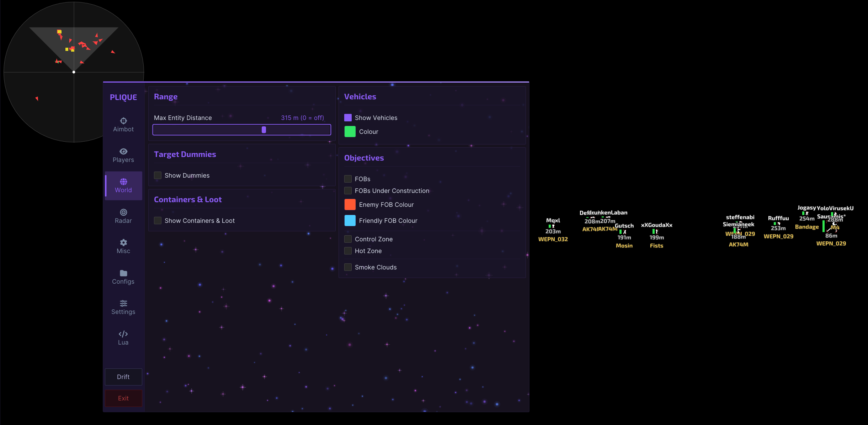Click the WEPN_032 label under Mqxl
The width and height of the screenshot is (868, 425).
(553, 239)
